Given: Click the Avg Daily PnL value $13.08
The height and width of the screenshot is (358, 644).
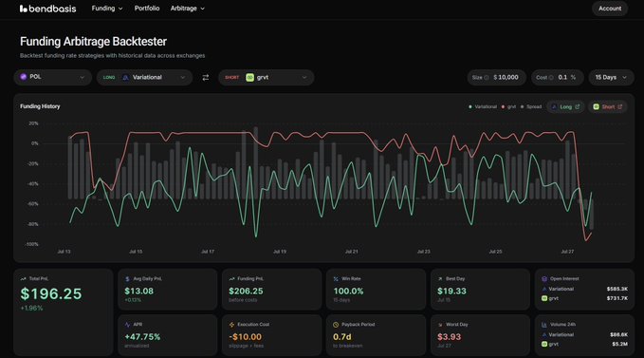Looking at the screenshot, I should tap(138, 291).
